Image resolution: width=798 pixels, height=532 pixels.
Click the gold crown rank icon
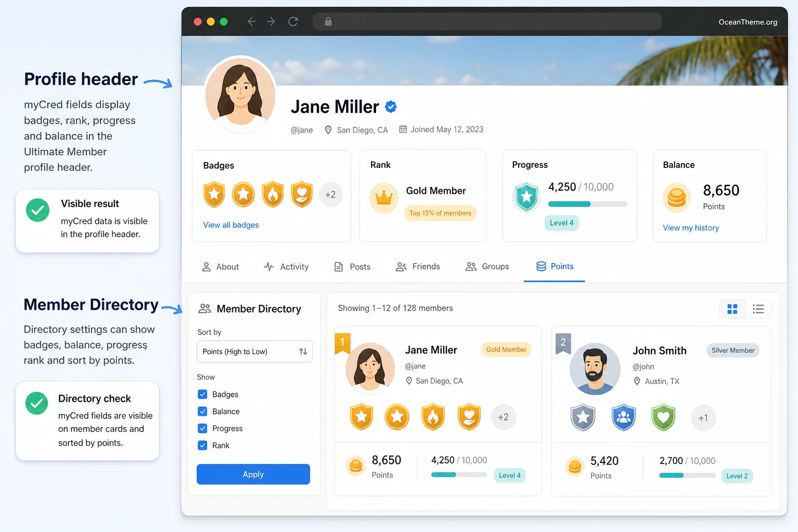pos(384,198)
